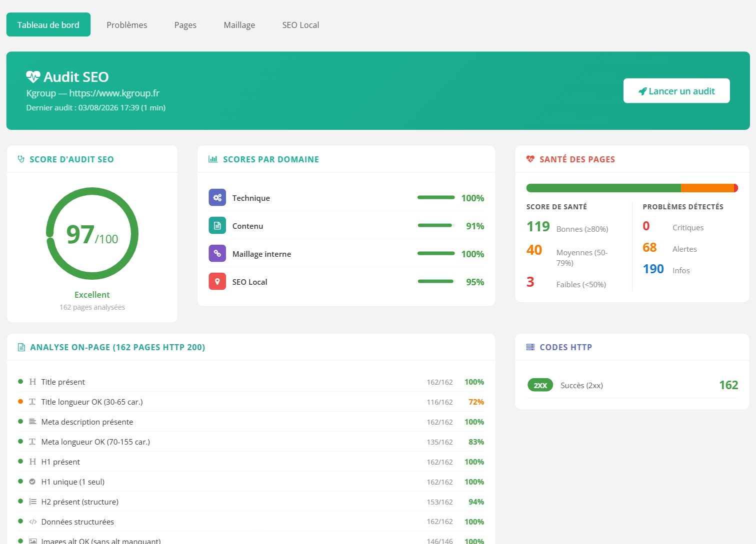Click the Données structurées row label

pos(77,522)
